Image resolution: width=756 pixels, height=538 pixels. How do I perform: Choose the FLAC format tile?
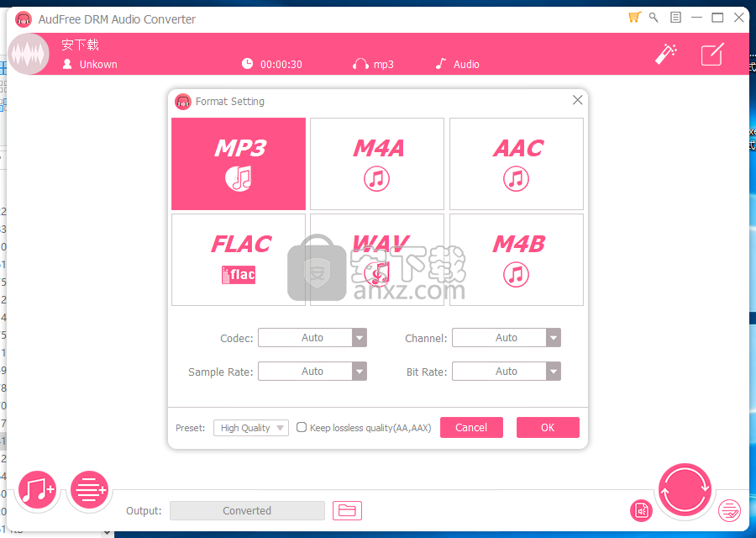pyautogui.click(x=239, y=260)
